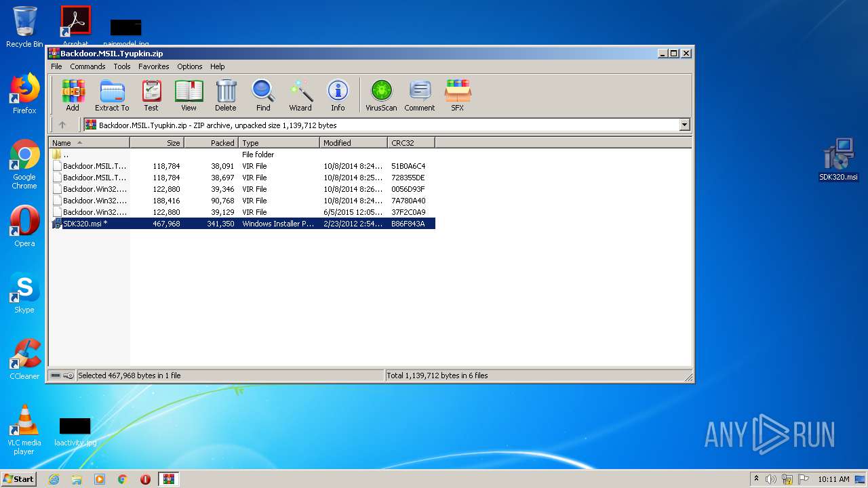Launch Skype from the desktop
The width and height of the screenshot is (868, 488).
pyautogui.click(x=24, y=293)
